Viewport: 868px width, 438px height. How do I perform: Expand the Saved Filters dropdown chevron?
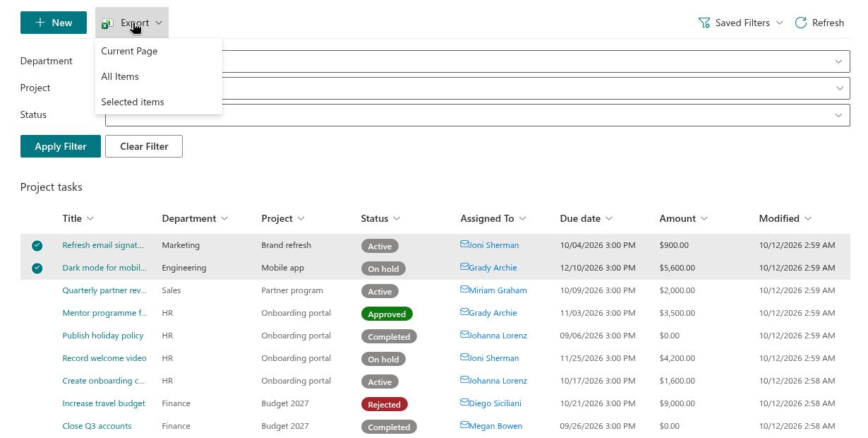(779, 23)
